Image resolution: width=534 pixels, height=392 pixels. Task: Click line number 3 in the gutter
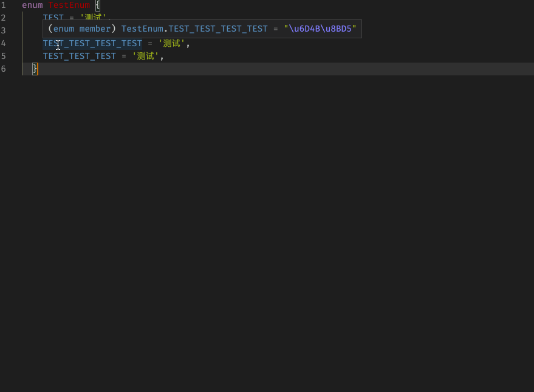tap(4, 30)
